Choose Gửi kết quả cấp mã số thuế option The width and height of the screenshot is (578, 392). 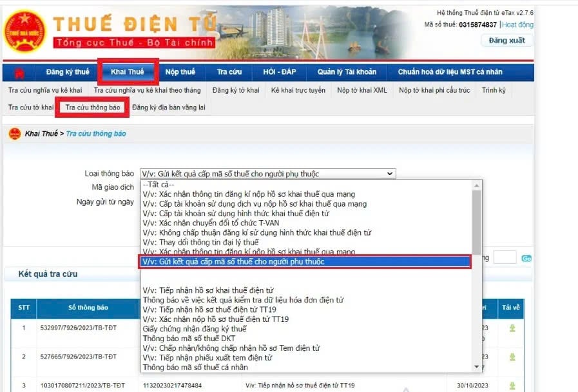[305, 262]
